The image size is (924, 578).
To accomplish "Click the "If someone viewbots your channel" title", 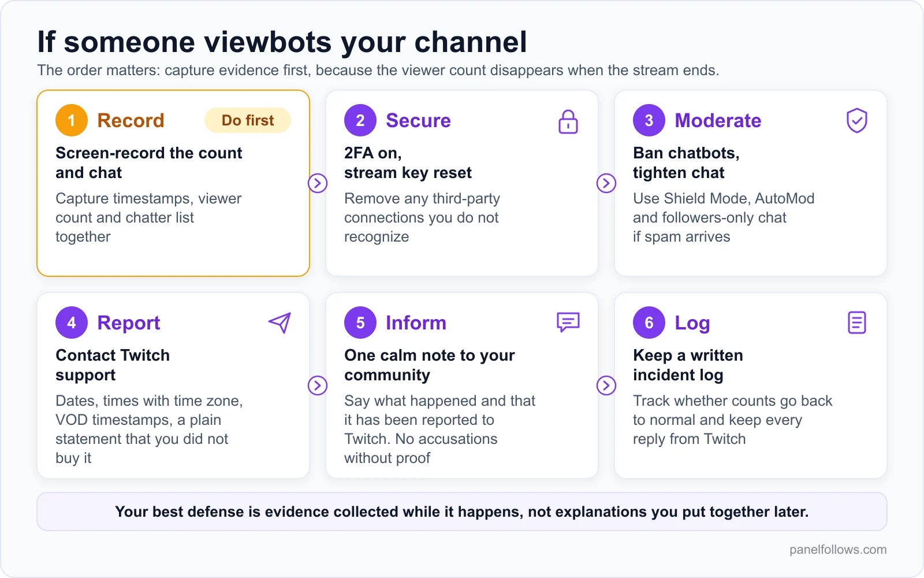I will pyautogui.click(x=282, y=42).
